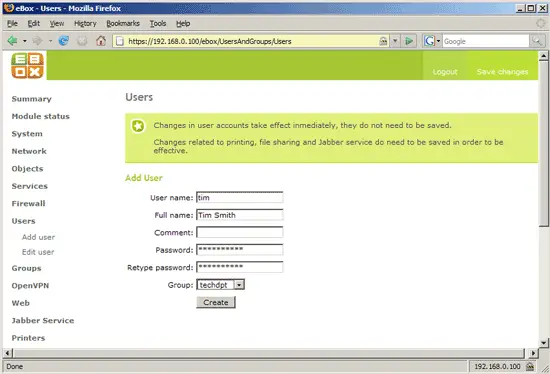The image size is (550, 374).
Task: Open Users in the sidebar
Action: (24, 221)
